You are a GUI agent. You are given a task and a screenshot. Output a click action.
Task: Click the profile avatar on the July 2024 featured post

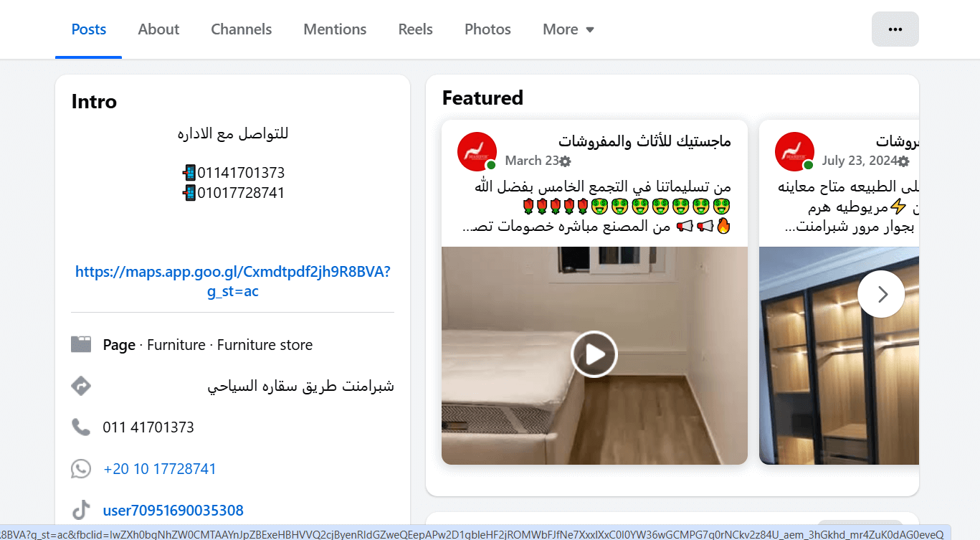[x=794, y=151]
